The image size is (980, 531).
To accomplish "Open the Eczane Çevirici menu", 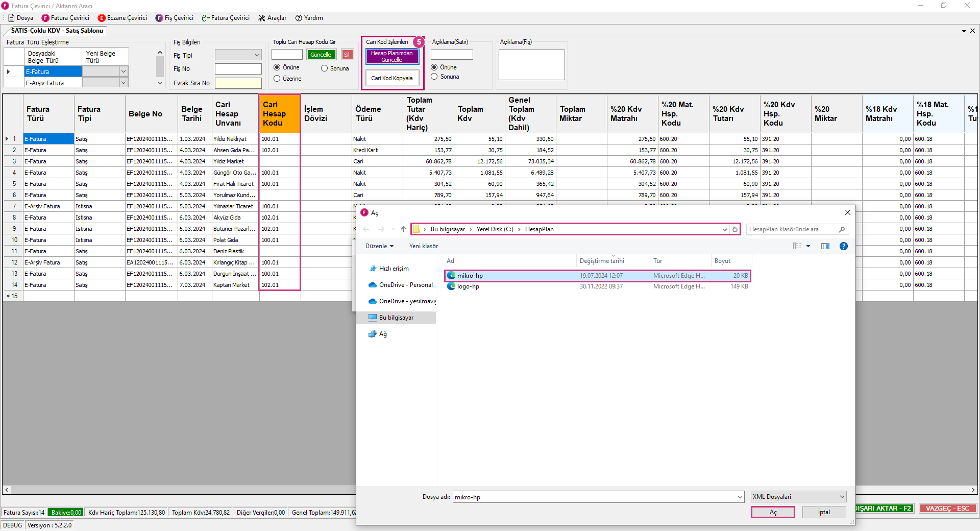I will pos(122,18).
